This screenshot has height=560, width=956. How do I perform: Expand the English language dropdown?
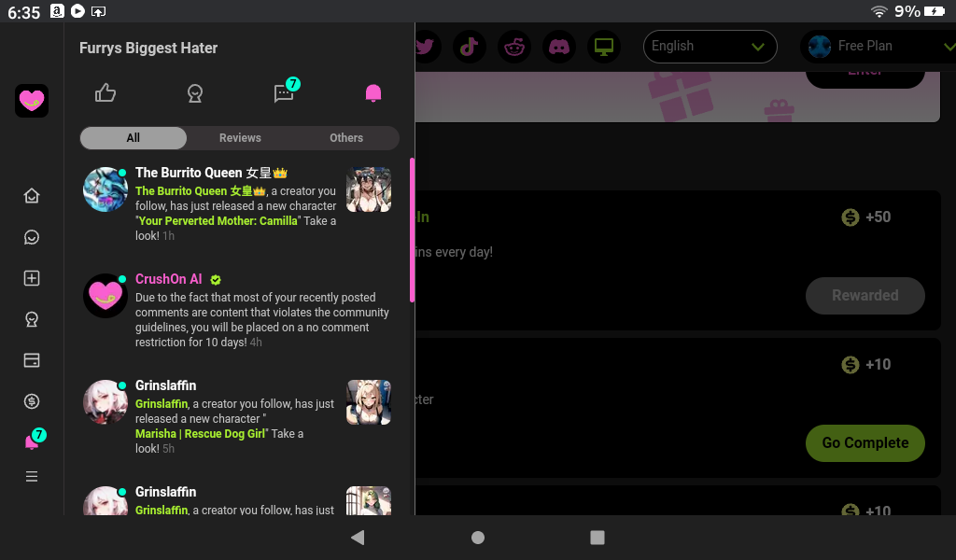(710, 47)
